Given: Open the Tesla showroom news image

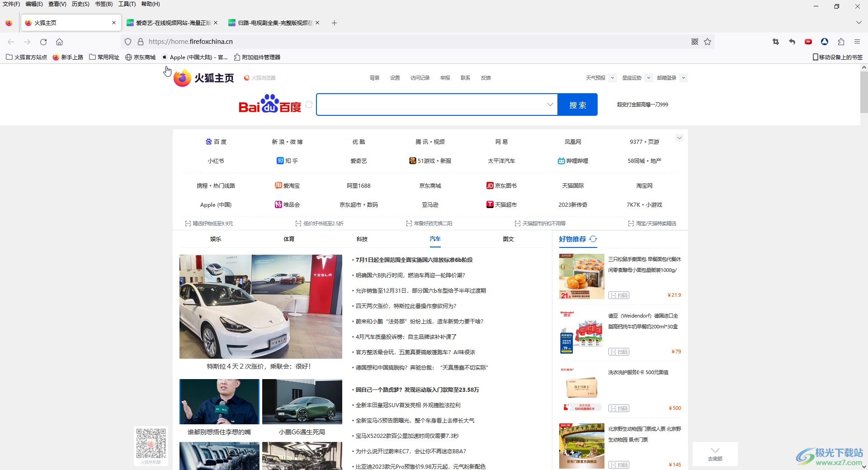Looking at the screenshot, I should tap(261, 307).
